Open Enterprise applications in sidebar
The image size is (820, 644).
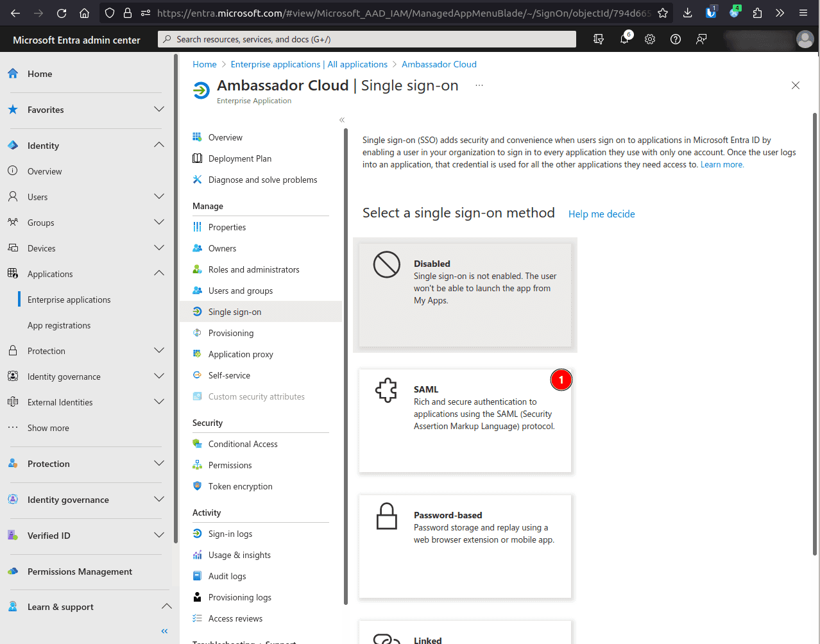(x=69, y=300)
